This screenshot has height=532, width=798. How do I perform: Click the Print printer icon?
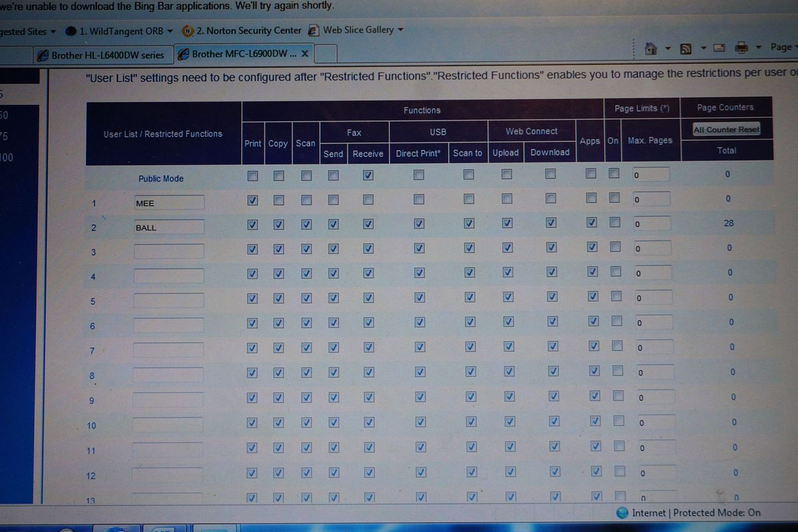coord(741,48)
